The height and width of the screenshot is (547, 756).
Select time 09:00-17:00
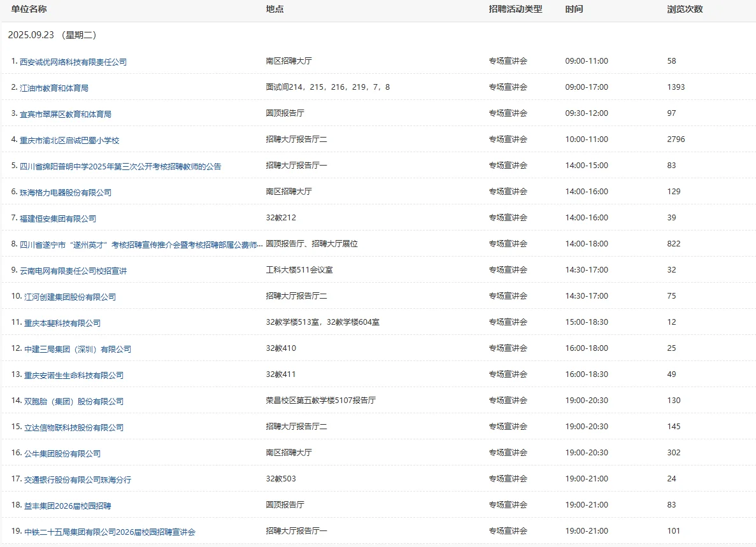[x=587, y=87]
